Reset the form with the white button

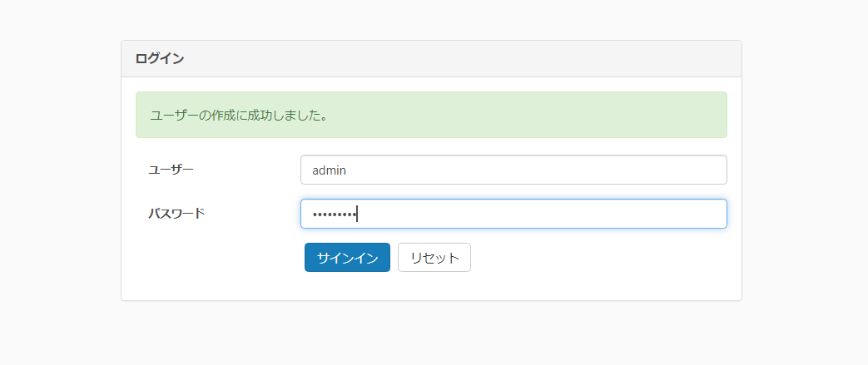coord(434,258)
